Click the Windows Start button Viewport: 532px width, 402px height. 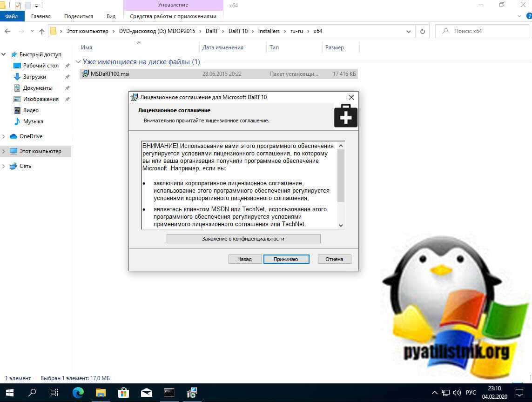coord(10,392)
